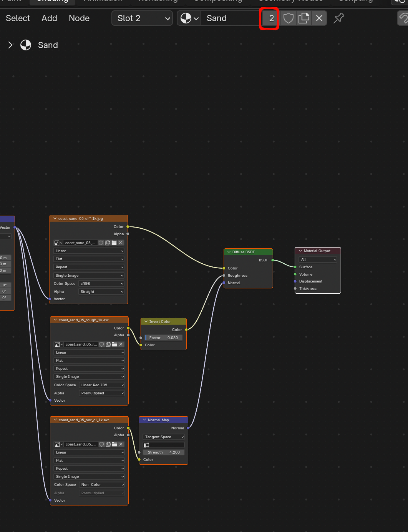Duplicate image in coast_sand_05_rough_1k.exr node

(108, 344)
